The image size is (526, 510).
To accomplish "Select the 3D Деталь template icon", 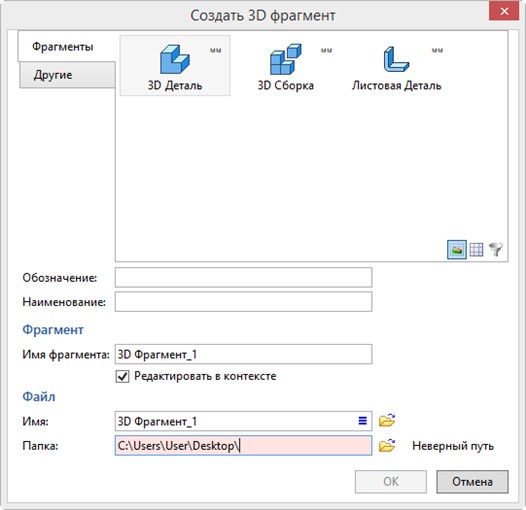I will 175,66.
